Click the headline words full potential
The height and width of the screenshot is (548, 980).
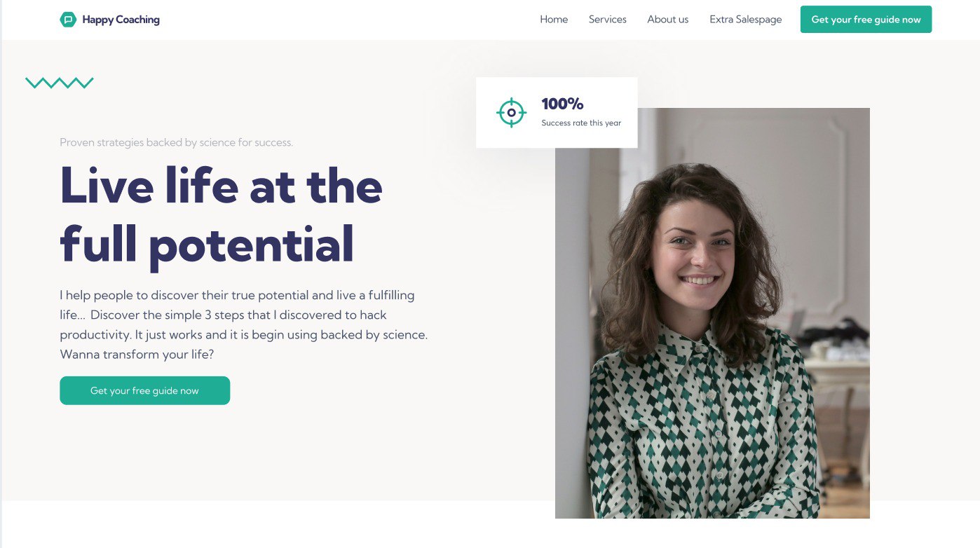207,245
